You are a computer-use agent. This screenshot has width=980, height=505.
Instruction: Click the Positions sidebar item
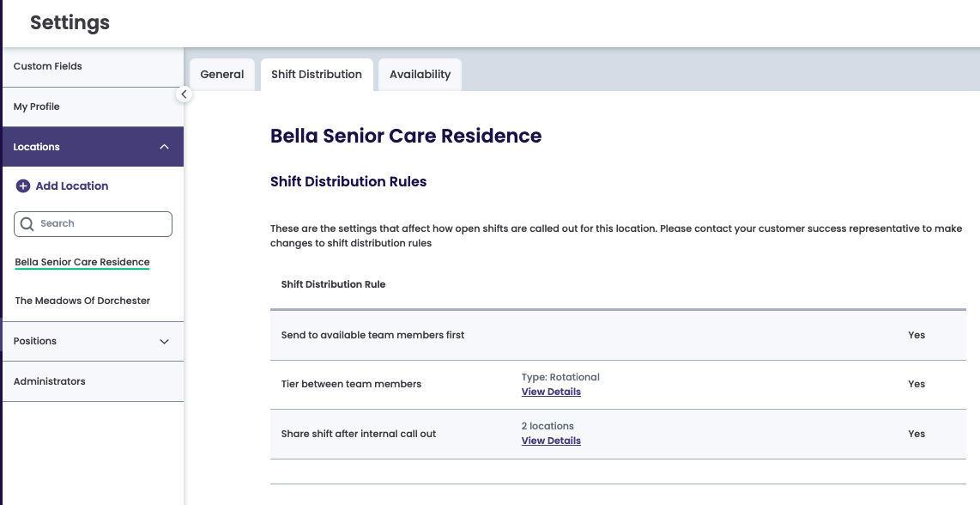coord(35,341)
